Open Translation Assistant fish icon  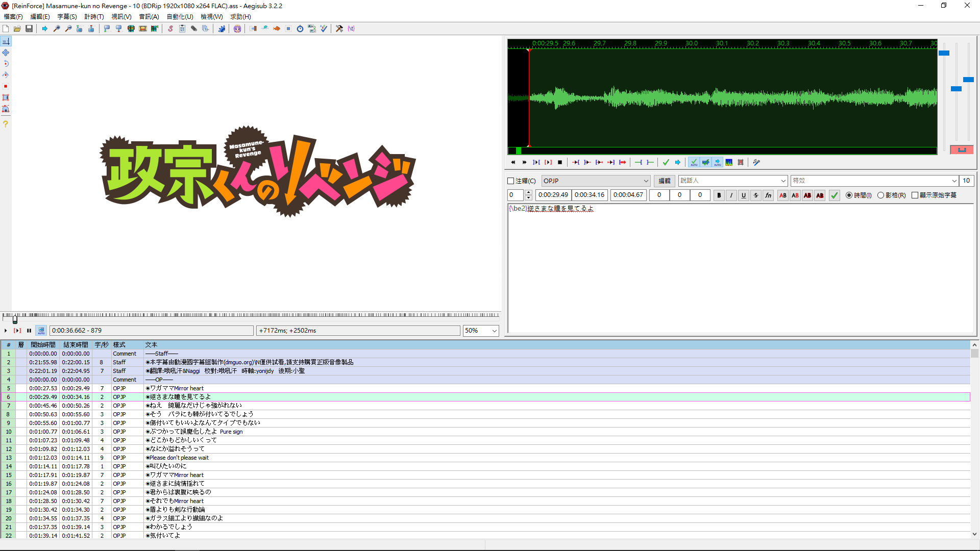[x=277, y=29]
